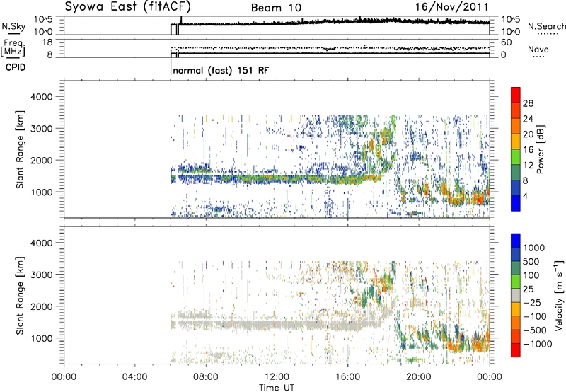566x392 pixels.
Task: Click the '3000' tick of the power panel
Action: pyautogui.click(x=41, y=129)
